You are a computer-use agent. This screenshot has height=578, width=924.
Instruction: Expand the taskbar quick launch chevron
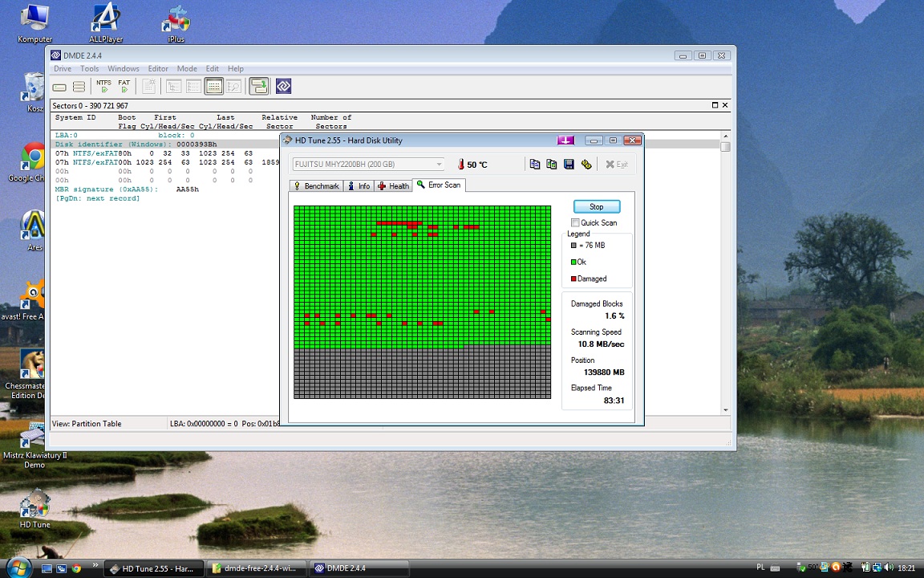95,566
